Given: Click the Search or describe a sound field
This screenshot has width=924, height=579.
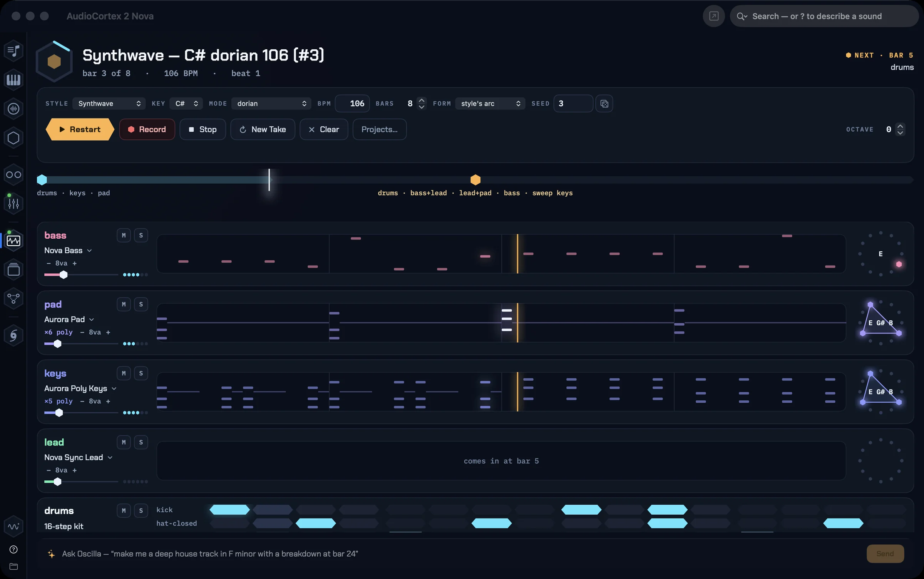Looking at the screenshot, I should point(824,16).
